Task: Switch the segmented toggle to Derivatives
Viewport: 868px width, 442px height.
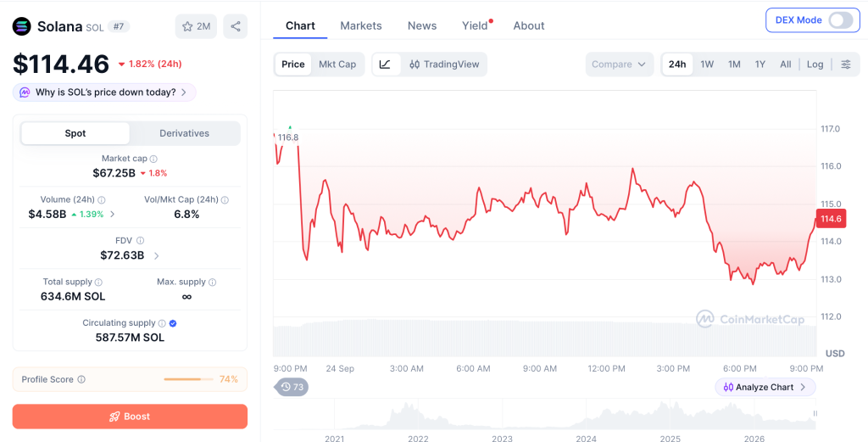Action: 184,133
